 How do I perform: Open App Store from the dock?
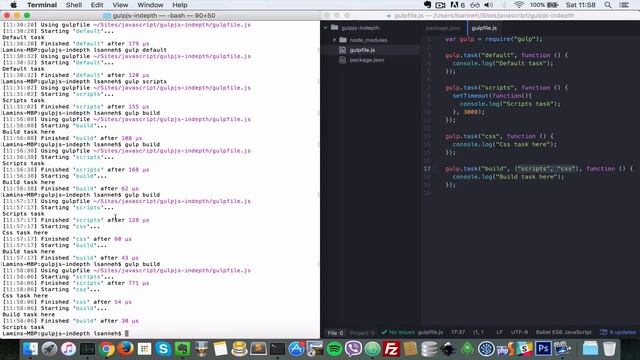tap(296, 349)
